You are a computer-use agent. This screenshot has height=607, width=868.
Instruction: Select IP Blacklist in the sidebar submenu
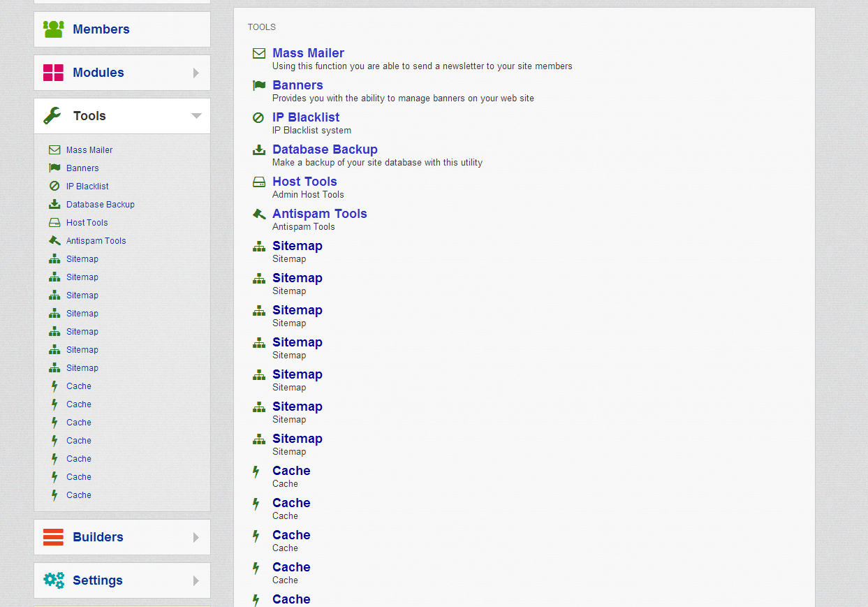(x=87, y=187)
